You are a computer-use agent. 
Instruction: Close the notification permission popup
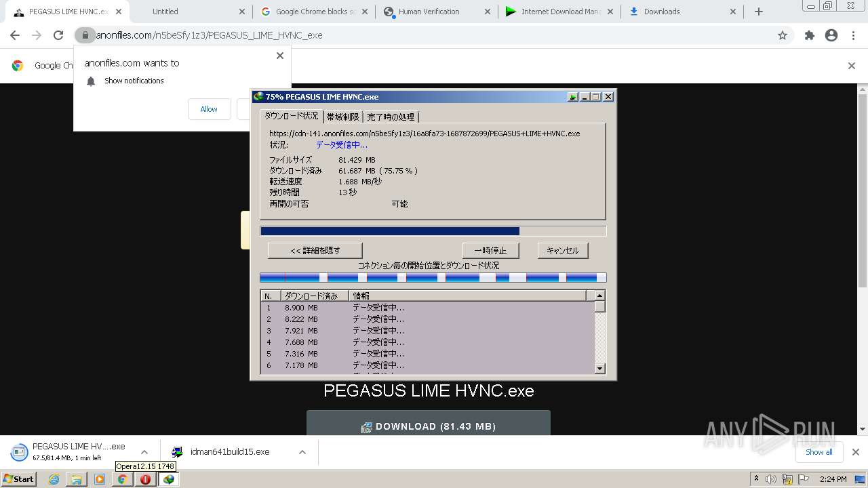(x=280, y=56)
